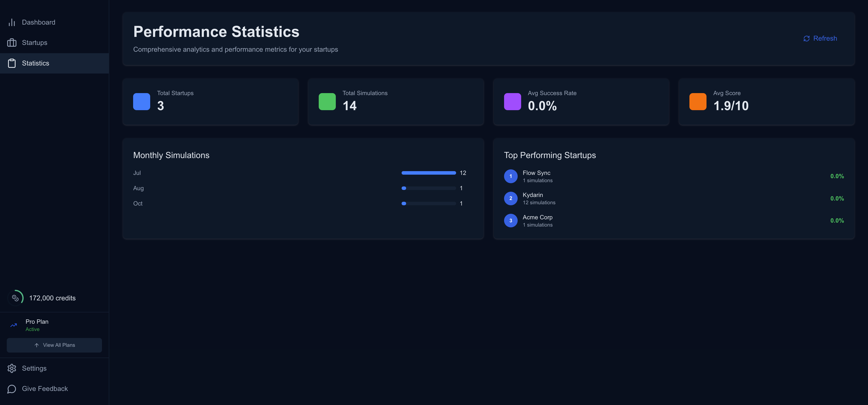Click the Refresh link
This screenshot has width=868, height=405.
tap(825, 38)
